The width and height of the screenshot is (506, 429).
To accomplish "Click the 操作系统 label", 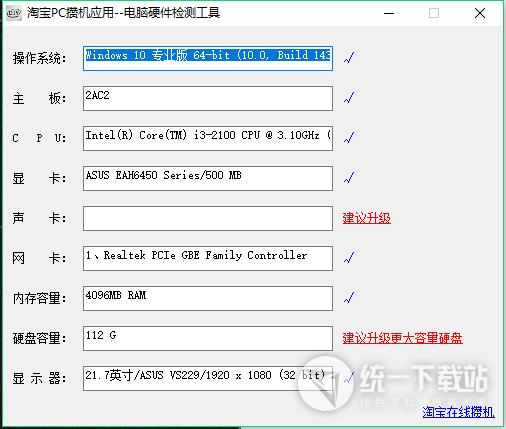I will pos(40,58).
